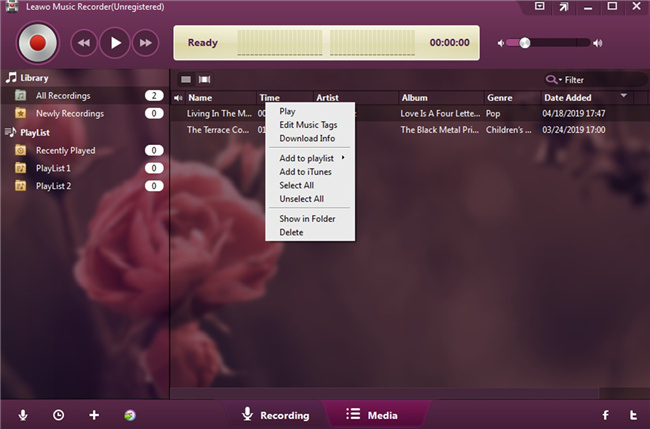Toggle the Date Added sort arrow
650x429 pixels.
point(623,96)
